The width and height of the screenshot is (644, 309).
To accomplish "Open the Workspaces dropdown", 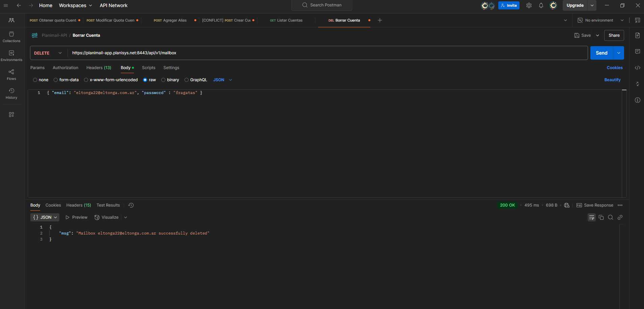I will point(75,5).
